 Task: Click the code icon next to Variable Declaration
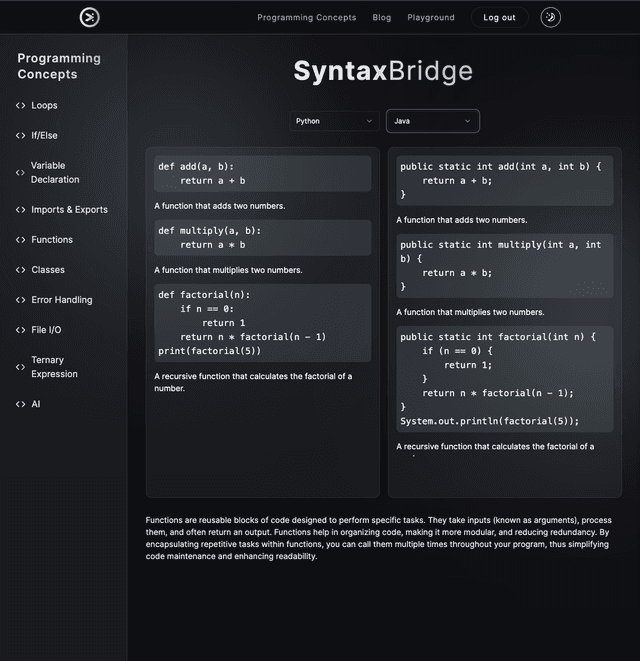coord(21,172)
